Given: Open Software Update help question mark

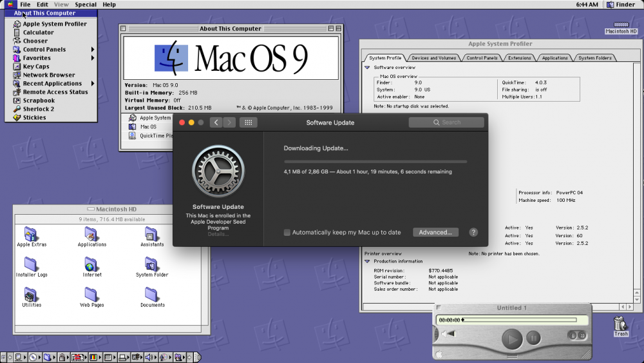Looking at the screenshot, I should click(x=473, y=232).
